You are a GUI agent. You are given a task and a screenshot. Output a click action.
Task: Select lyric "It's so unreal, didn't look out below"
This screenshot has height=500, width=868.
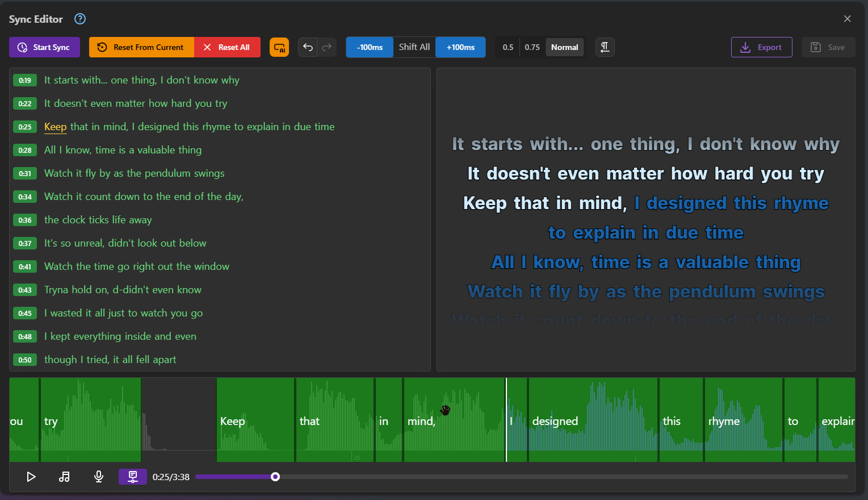(125, 243)
